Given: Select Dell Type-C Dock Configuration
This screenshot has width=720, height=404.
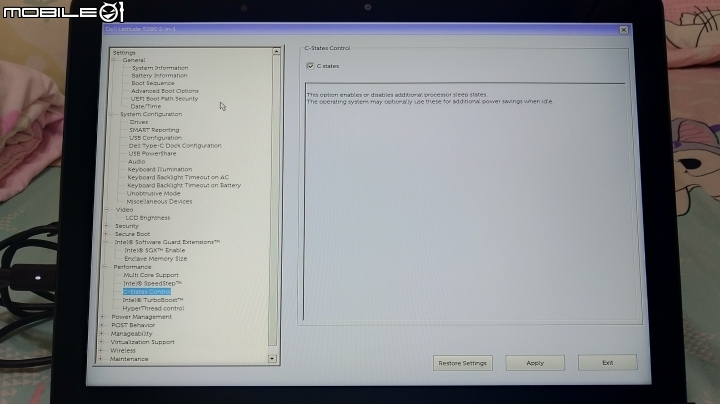Looking at the screenshot, I should pos(175,146).
